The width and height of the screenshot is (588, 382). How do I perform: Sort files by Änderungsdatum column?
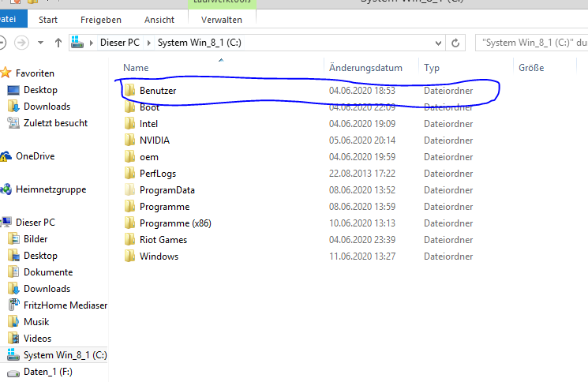coord(365,68)
